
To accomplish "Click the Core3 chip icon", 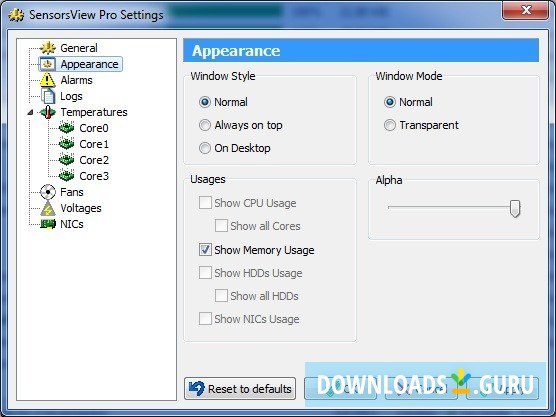I will pyautogui.click(x=66, y=176).
